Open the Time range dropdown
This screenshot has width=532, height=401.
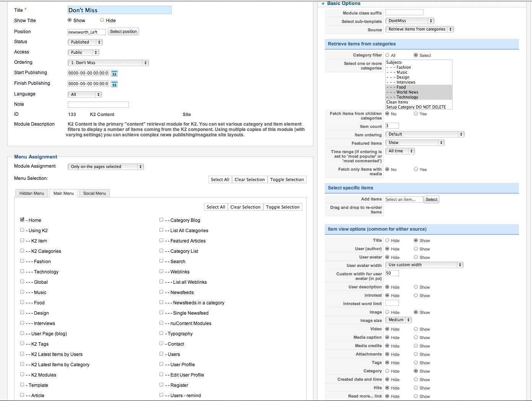400,151
